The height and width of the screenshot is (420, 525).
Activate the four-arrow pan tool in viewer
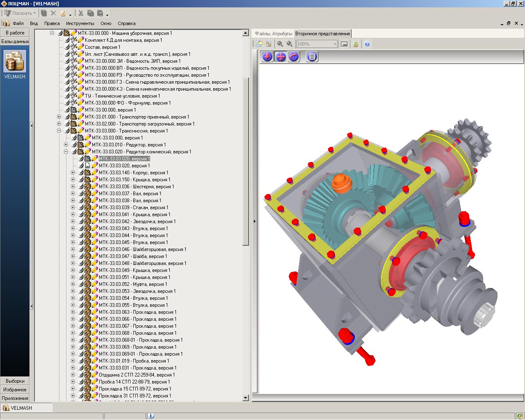pos(281,57)
